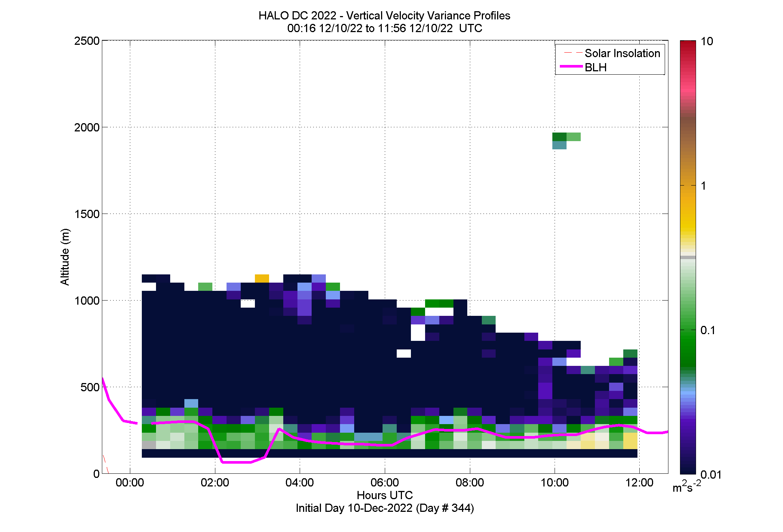Viewport: 783px width, 532px height.
Task: Click the colorbar tick label '0.01'
Action: (x=711, y=475)
